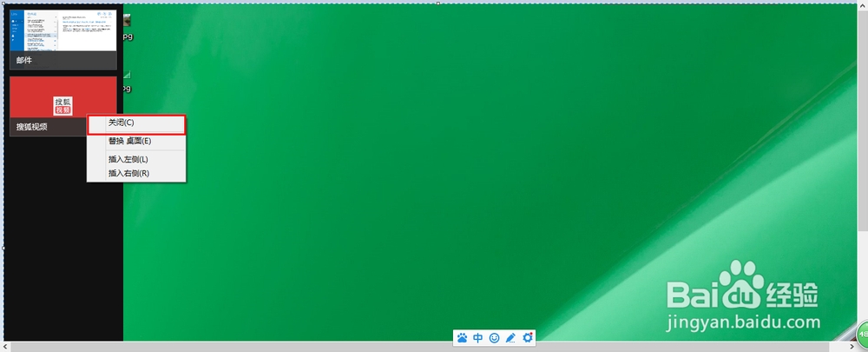Click the Baidu paw icon in the IME bar
The height and width of the screenshot is (352, 868).
click(x=463, y=337)
